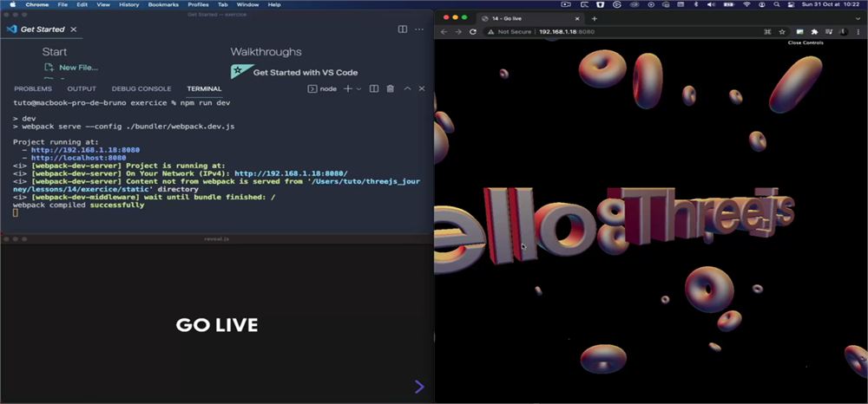Click the Bluetooth icon in menu bar
Screen dimensions: 868x404
[696, 4]
